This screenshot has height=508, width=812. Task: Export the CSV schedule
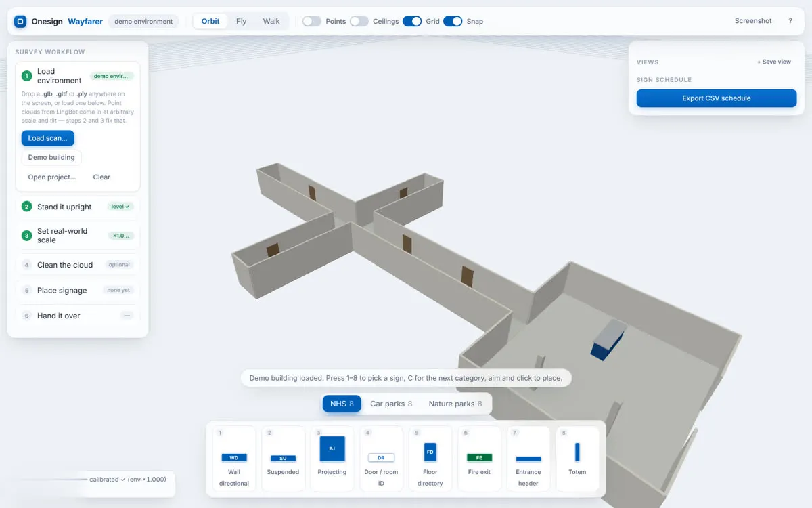tap(717, 98)
